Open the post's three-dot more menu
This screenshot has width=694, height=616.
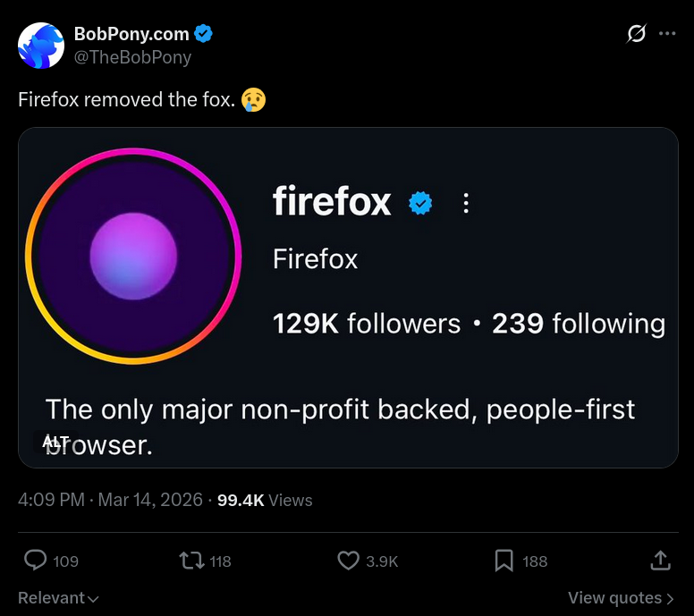click(667, 34)
